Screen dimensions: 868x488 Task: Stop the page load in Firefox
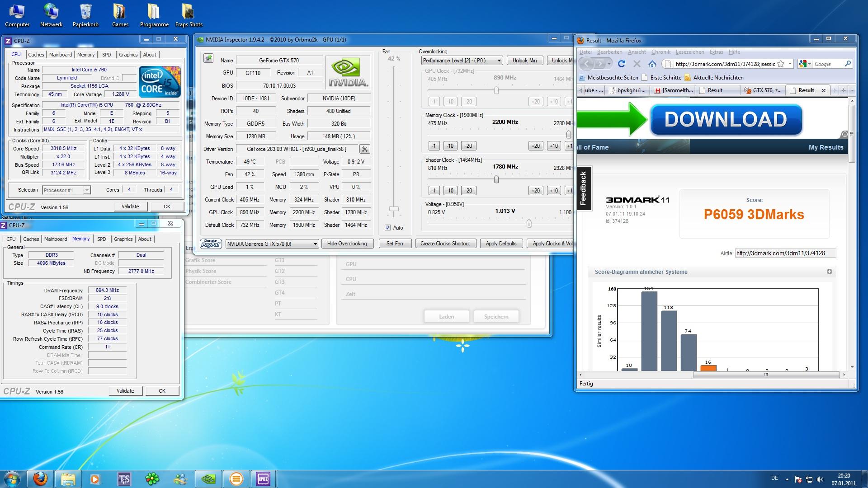637,64
